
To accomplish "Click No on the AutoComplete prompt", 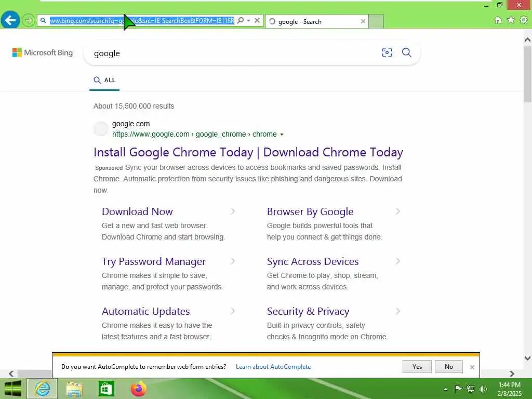I will (448, 366).
